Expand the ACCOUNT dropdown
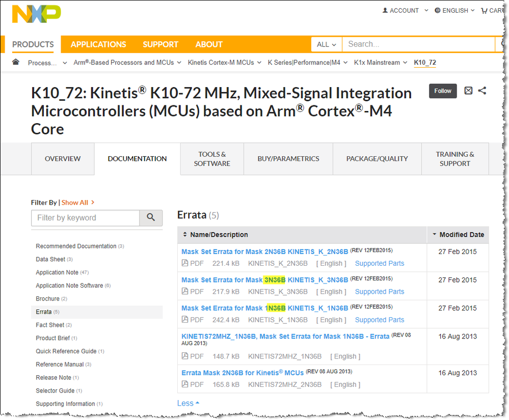This screenshot has width=509, height=420. [x=426, y=10]
